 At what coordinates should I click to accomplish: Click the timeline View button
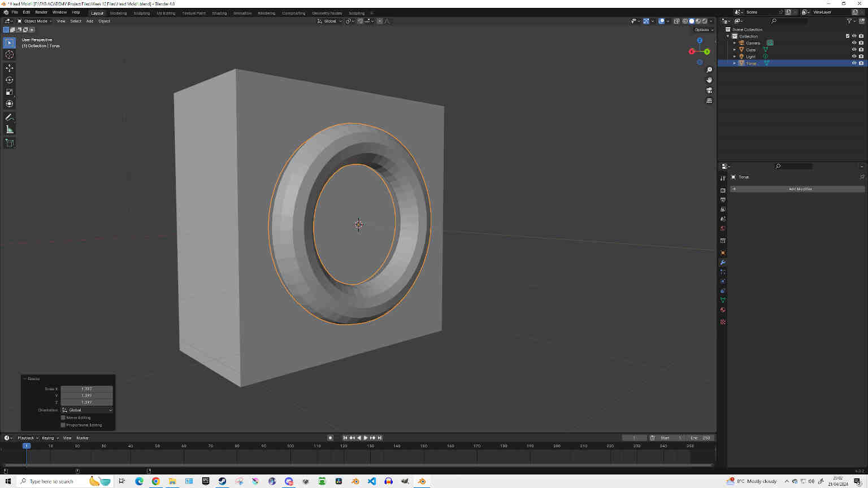click(x=67, y=438)
